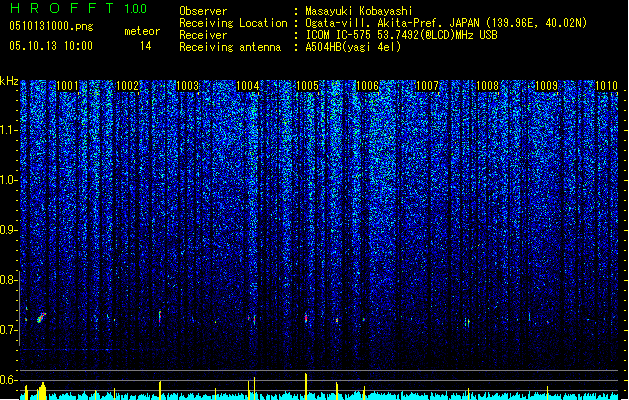Click the 1006 time marker
The height and width of the screenshot is (400, 629).
(367, 86)
